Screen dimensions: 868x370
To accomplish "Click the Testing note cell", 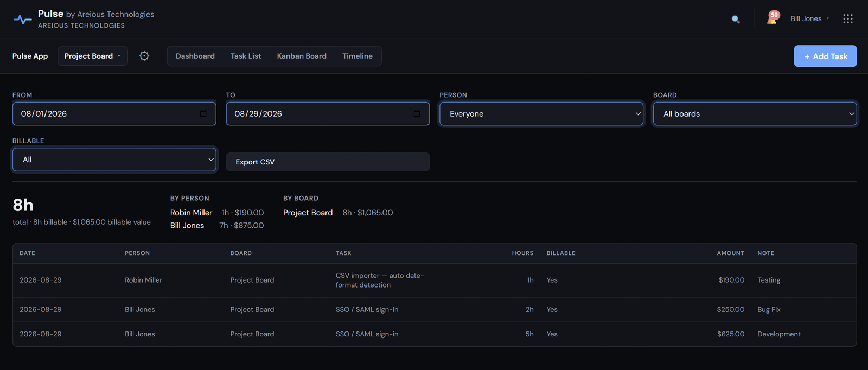I will 769,280.
